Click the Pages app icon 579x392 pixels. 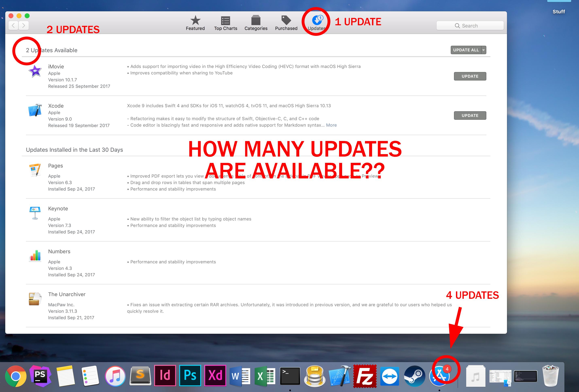(35, 170)
